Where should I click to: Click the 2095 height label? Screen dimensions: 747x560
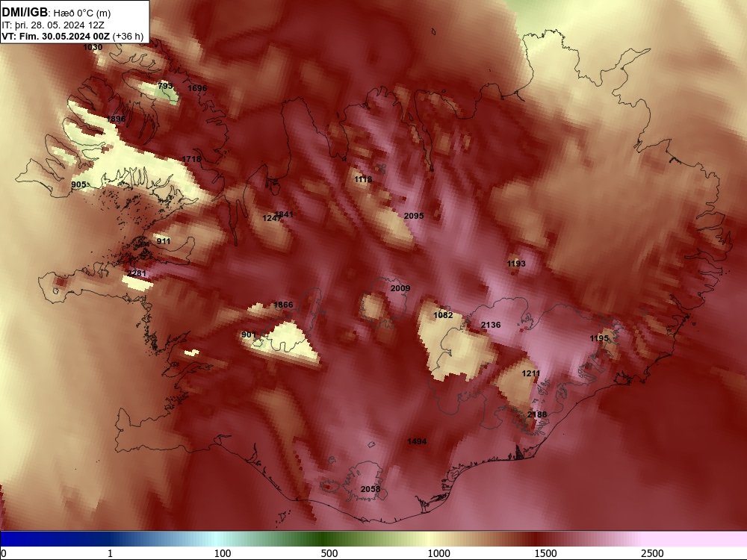[414, 216]
